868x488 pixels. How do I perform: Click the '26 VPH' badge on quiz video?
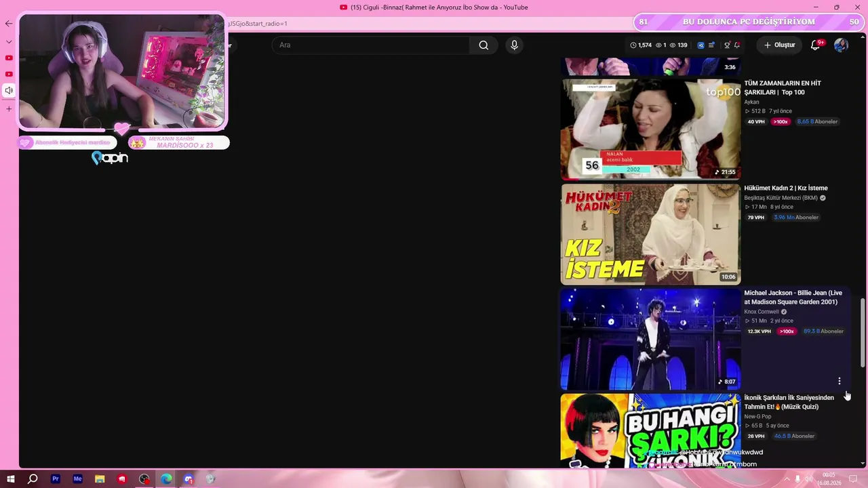(756, 436)
